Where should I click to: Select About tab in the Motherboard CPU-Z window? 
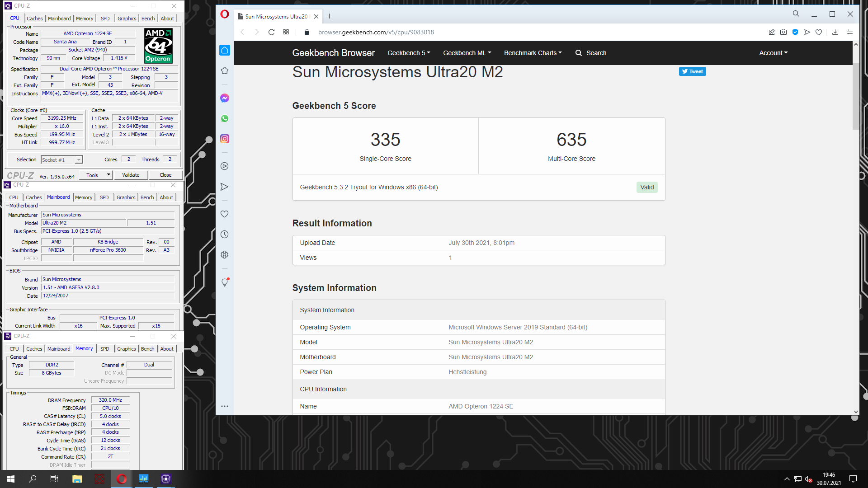click(166, 197)
